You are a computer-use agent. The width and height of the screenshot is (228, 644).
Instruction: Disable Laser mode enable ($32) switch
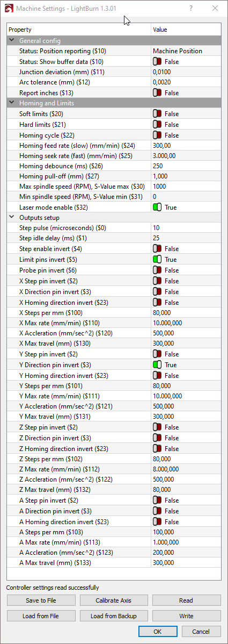[158, 207]
